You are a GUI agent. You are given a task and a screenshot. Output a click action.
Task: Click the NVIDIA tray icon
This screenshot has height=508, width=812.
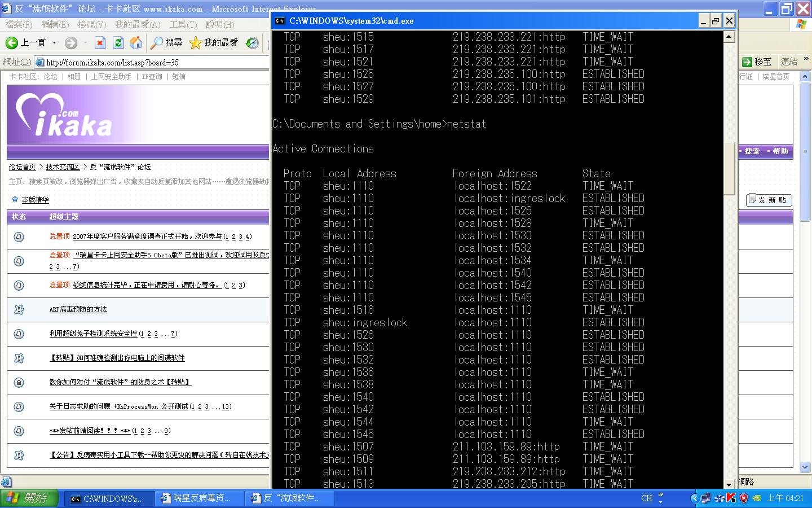click(x=757, y=498)
